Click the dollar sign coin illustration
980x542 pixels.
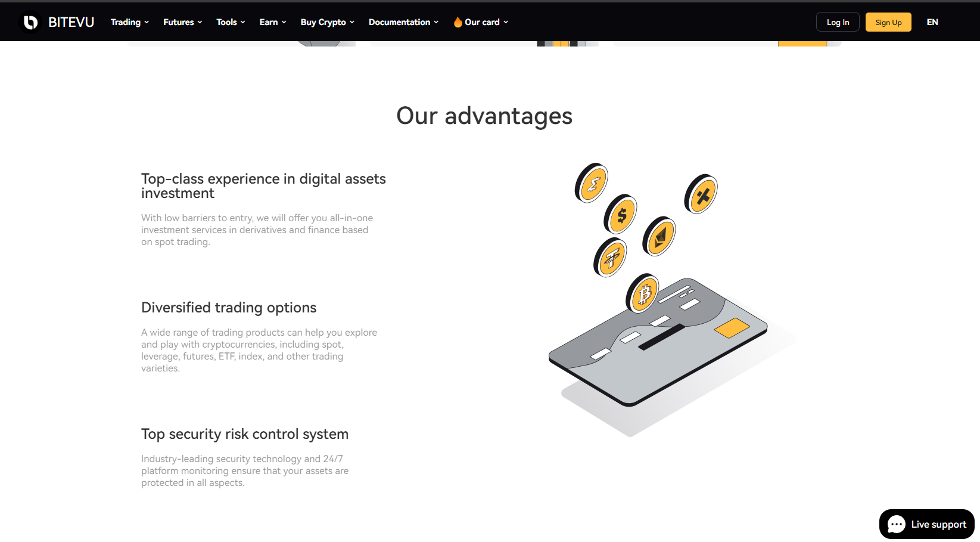click(x=621, y=215)
